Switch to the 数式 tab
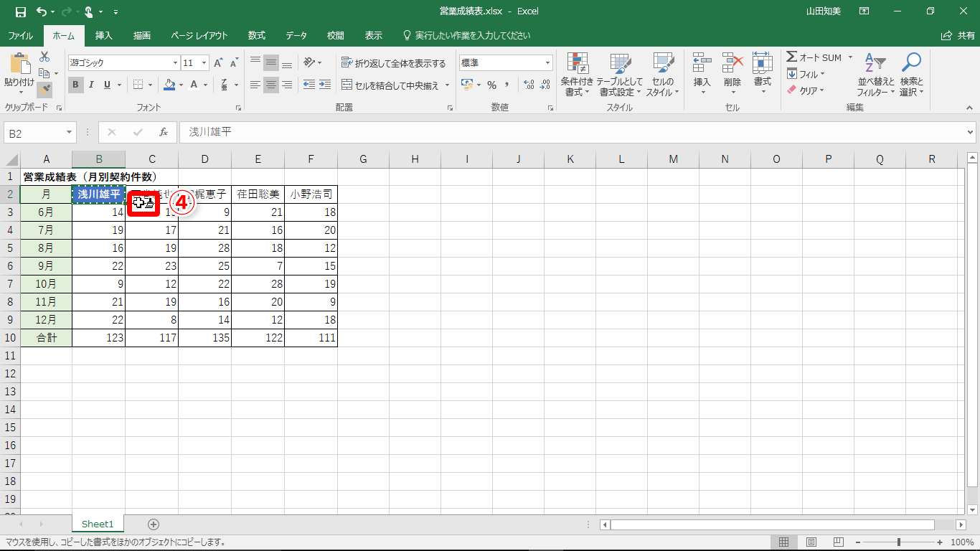Screen dimensions: 980x551 257,35
